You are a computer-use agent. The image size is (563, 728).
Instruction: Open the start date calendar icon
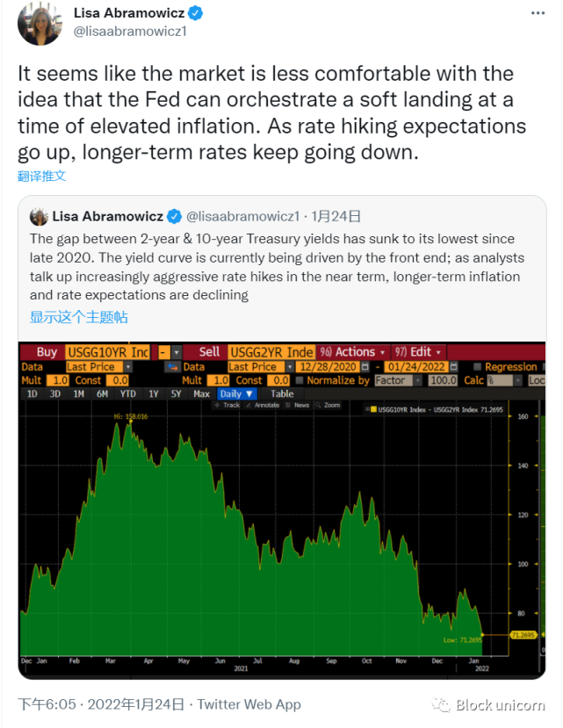(x=365, y=367)
